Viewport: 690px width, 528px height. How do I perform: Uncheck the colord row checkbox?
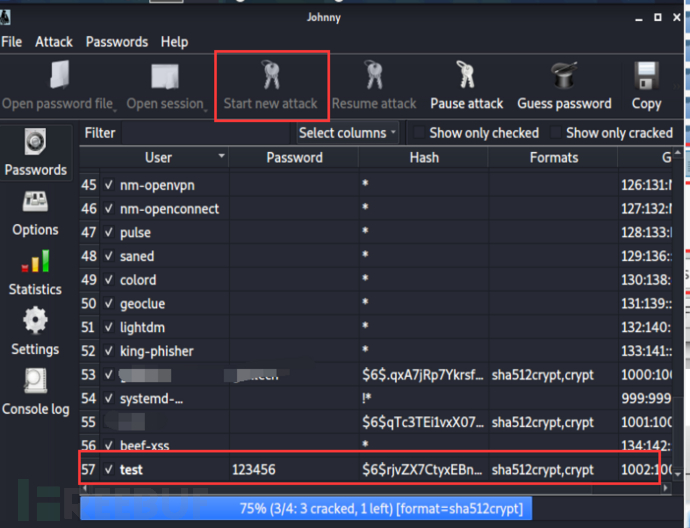pyautogui.click(x=109, y=280)
